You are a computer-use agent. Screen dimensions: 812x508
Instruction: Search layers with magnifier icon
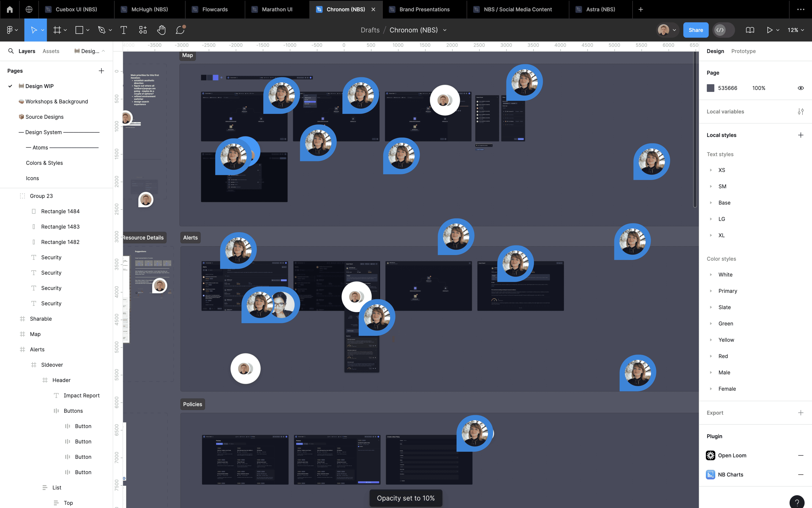click(11, 51)
